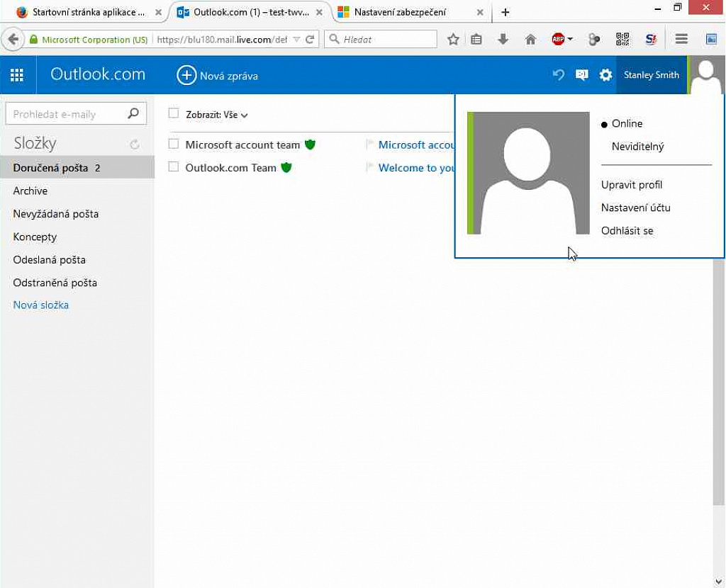This screenshot has width=726, height=588.
Task: Reload the page in the address bar
Action: (311, 40)
